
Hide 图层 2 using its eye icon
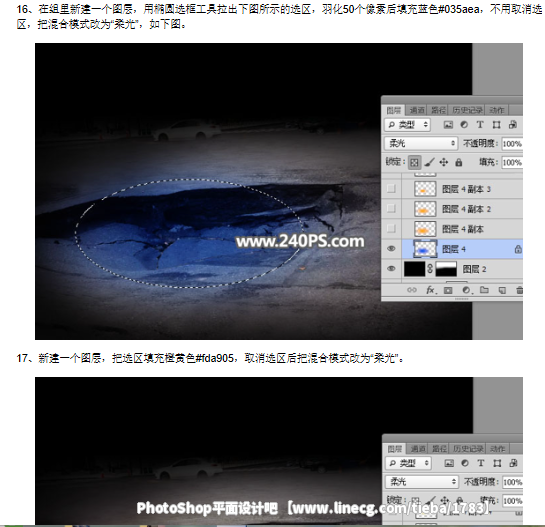391,268
